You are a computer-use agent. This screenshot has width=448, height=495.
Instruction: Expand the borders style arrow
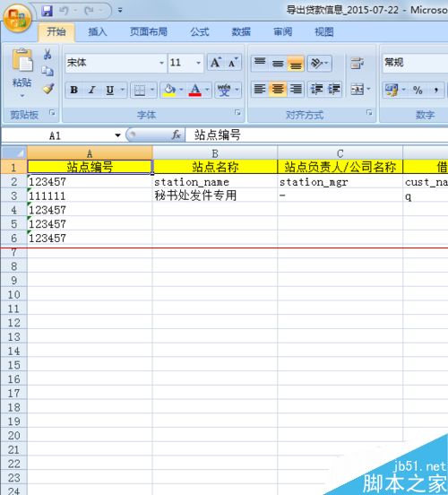[152, 90]
